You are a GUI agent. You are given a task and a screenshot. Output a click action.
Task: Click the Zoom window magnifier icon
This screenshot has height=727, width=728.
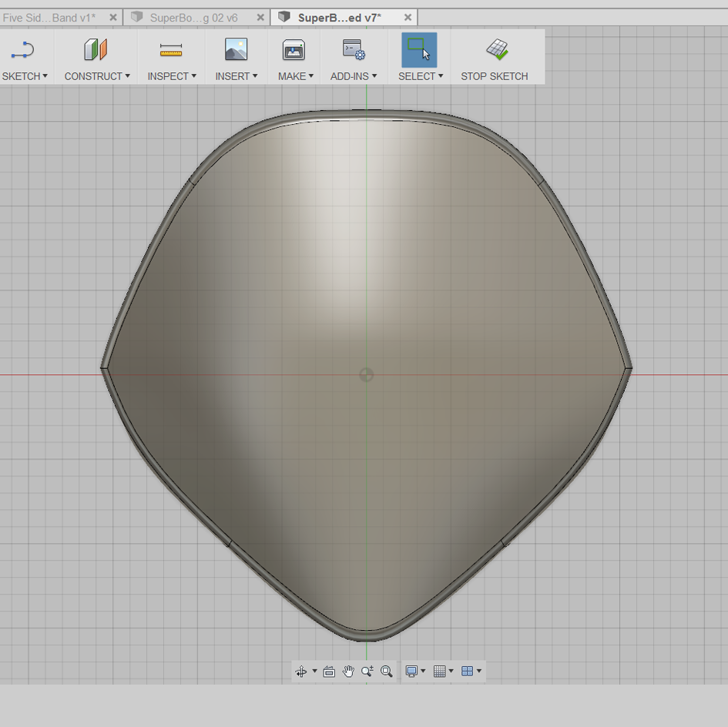(x=386, y=672)
